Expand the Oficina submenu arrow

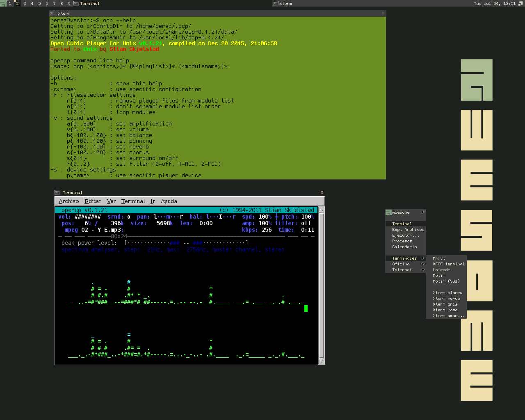[x=423, y=264]
